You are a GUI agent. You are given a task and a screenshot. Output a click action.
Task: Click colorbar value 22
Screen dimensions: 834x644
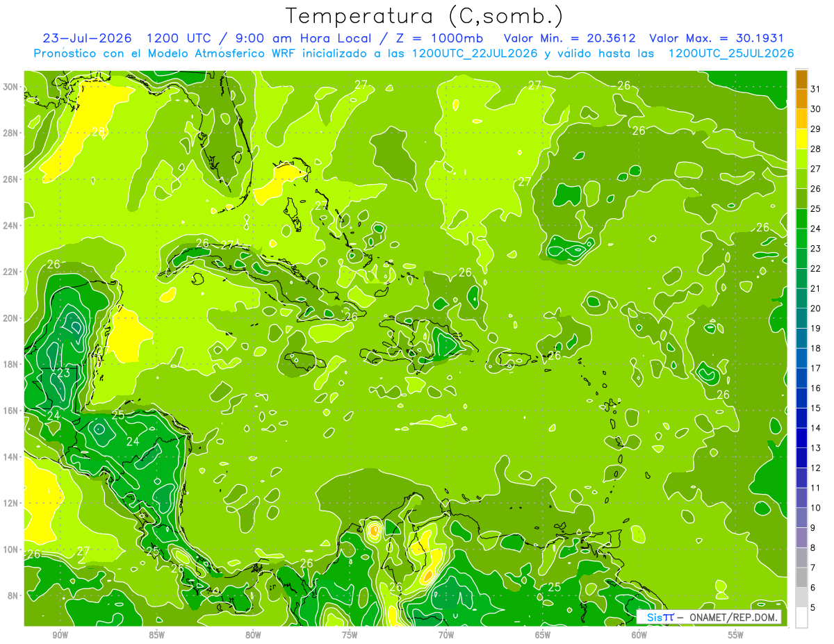click(x=816, y=269)
